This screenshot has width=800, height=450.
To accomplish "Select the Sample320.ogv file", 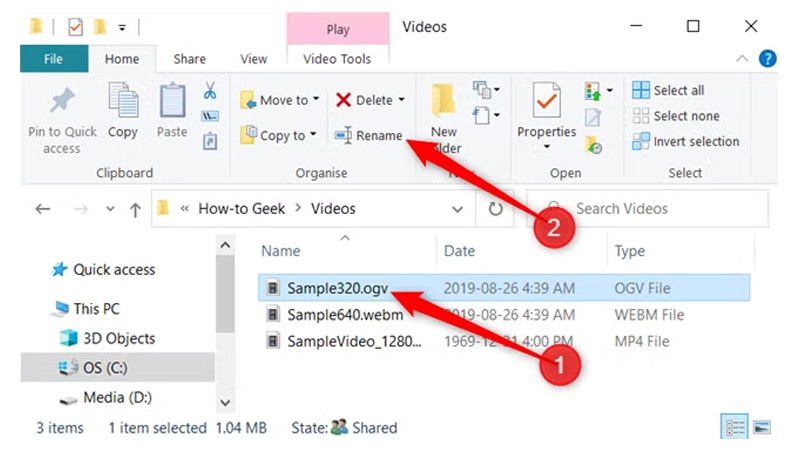I will click(504, 288).
